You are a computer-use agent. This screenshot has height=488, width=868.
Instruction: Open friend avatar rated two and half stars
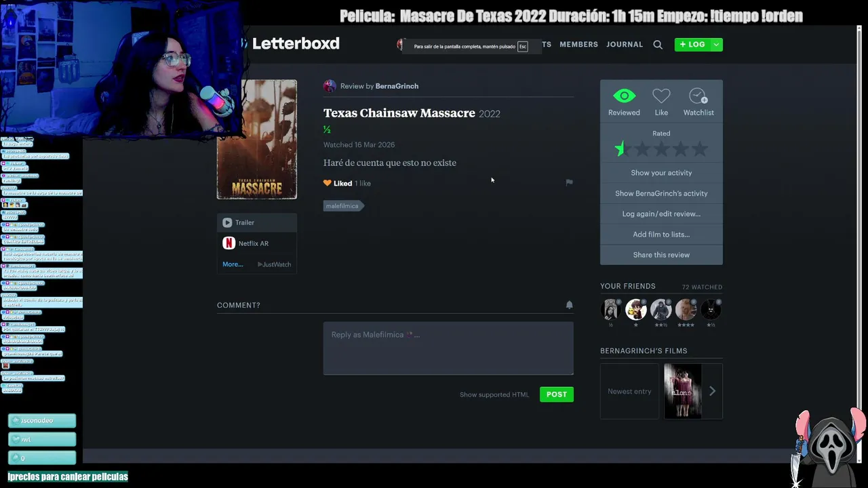[660, 310]
